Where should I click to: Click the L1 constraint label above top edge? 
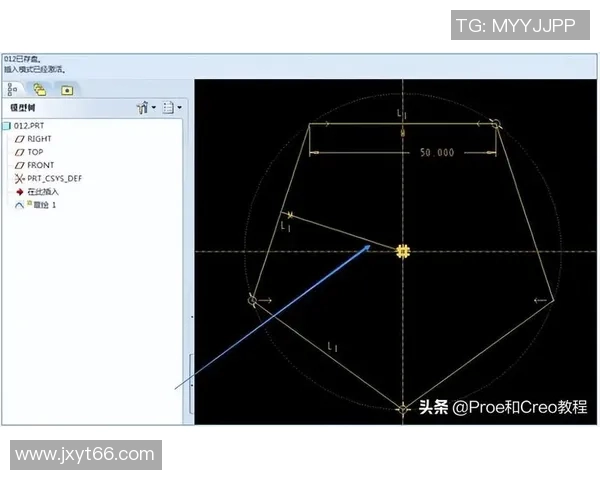click(401, 113)
